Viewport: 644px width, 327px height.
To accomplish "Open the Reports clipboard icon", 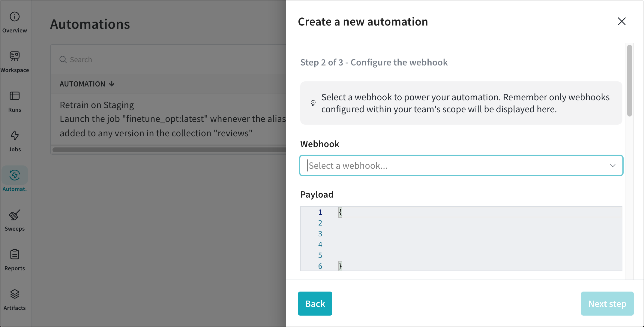I will click(14, 254).
